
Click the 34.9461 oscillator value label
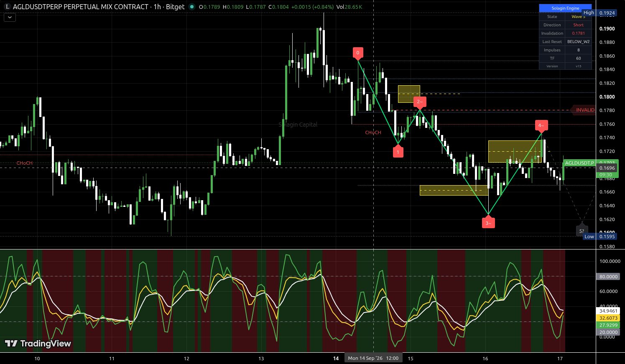tap(608, 311)
